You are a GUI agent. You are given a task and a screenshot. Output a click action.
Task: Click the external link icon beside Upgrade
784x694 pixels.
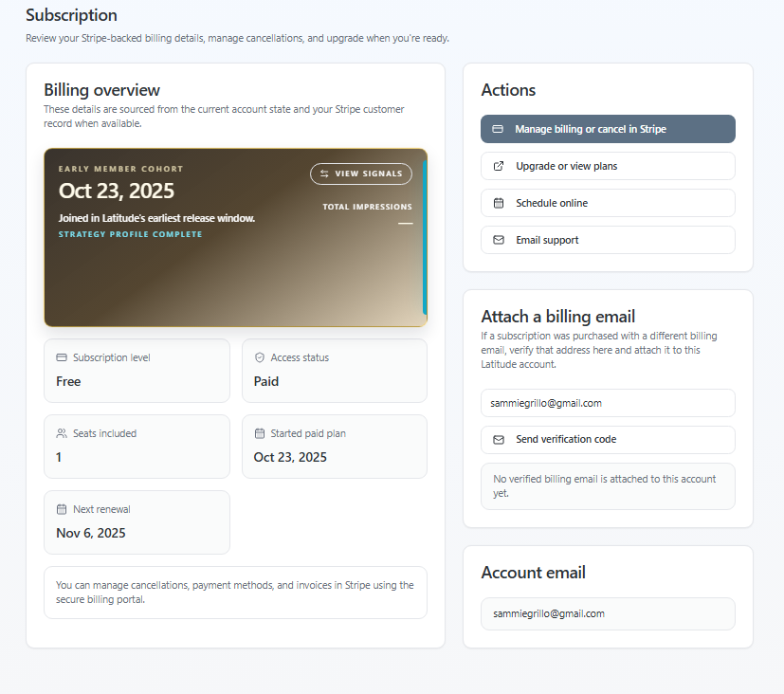coord(499,166)
